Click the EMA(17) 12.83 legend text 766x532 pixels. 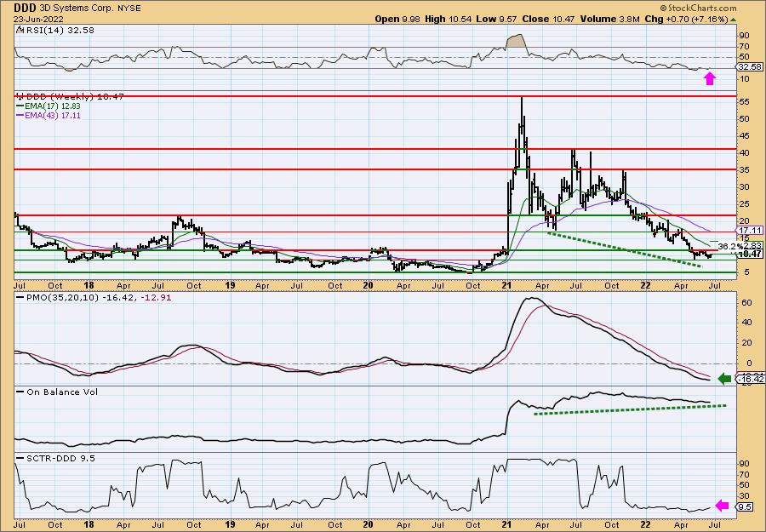(x=53, y=106)
